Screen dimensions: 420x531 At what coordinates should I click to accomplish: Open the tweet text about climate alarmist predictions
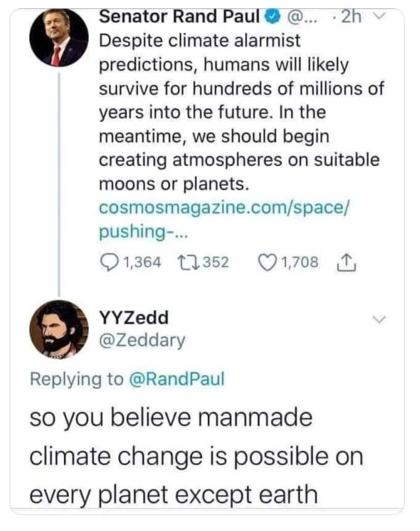tap(239, 112)
